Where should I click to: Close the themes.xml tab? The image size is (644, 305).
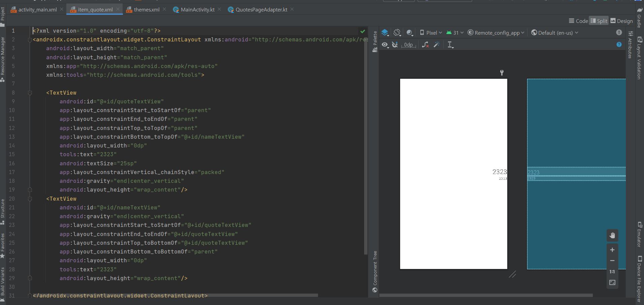click(164, 9)
